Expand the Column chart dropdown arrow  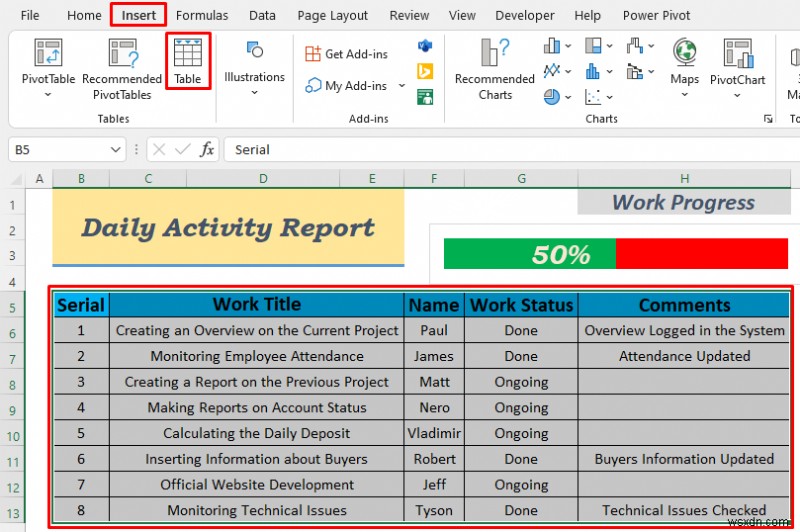click(568, 46)
